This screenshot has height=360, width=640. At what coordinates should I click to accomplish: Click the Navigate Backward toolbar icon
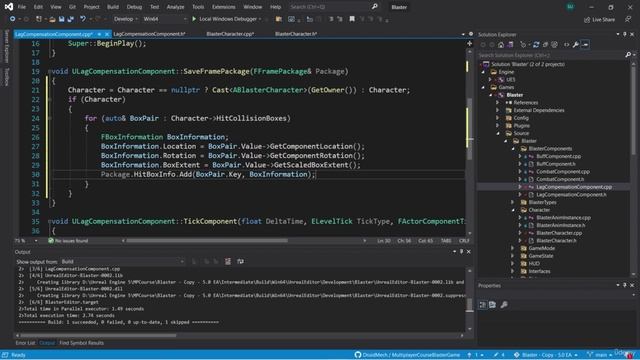point(13,19)
